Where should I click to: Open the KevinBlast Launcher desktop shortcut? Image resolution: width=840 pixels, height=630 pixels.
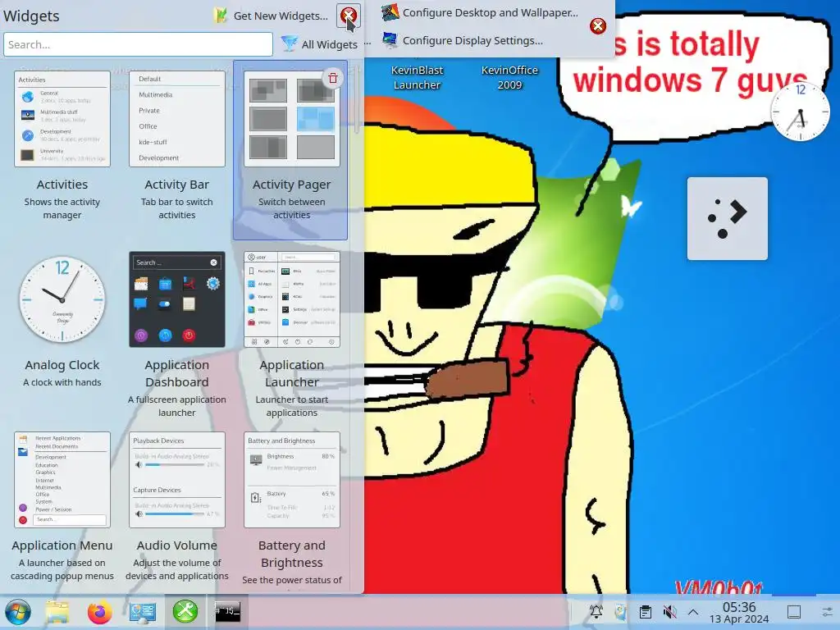click(417, 78)
